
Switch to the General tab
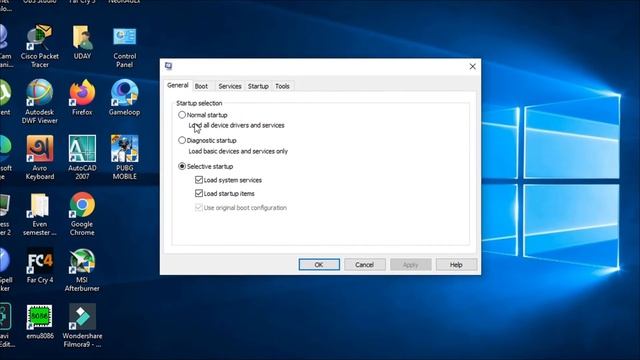[178, 85]
